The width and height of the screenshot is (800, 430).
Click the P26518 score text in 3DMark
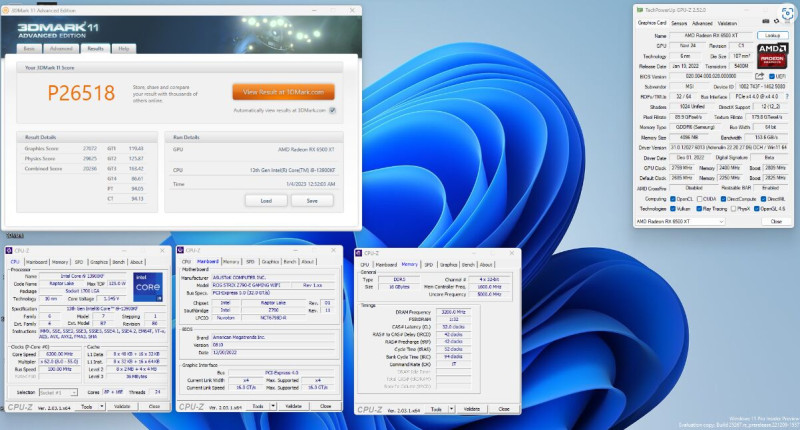81,93
